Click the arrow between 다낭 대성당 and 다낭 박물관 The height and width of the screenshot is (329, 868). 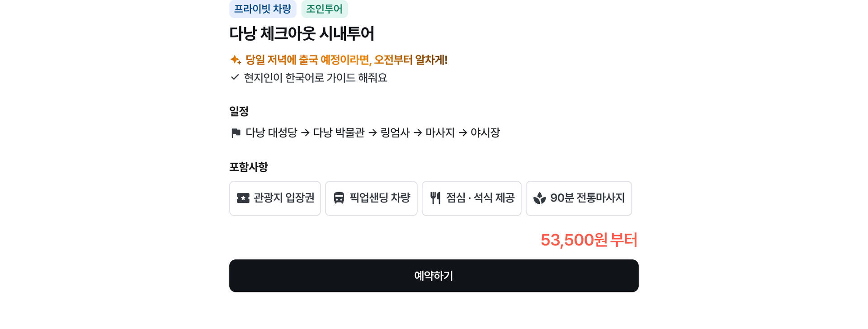(x=305, y=133)
